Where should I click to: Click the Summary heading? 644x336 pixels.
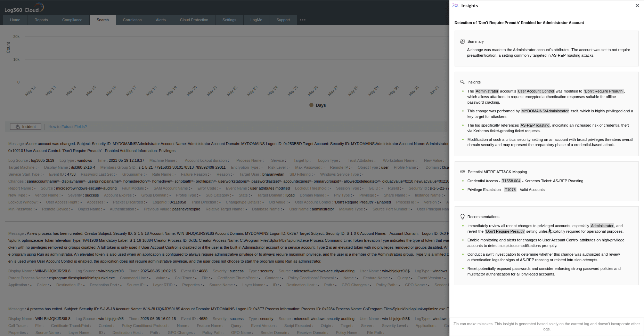[x=475, y=41]
